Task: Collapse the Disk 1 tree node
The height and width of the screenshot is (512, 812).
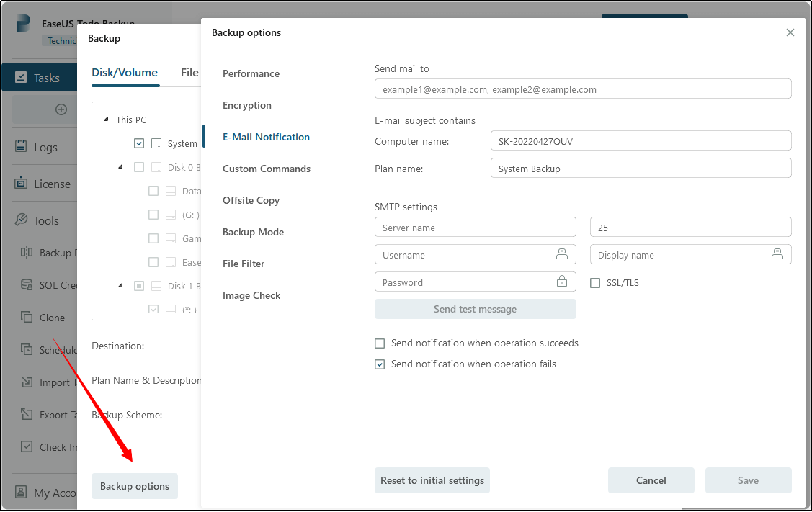Action: (120, 286)
